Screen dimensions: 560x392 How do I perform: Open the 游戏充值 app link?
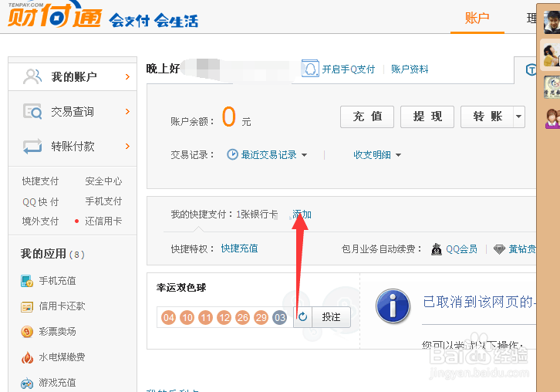(x=58, y=383)
